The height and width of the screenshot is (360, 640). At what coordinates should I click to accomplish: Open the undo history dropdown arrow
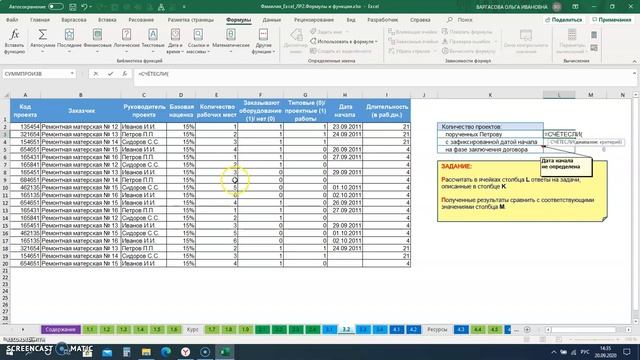[x=90, y=7]
